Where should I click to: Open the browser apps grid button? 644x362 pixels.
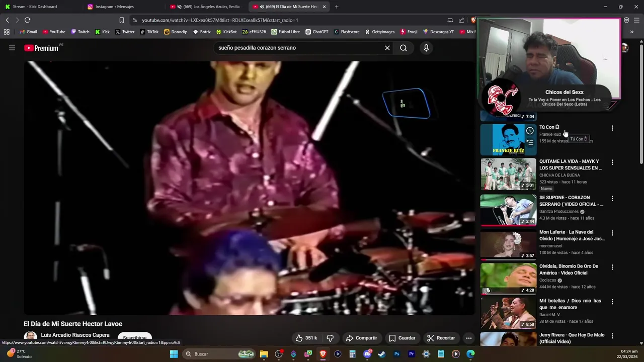[7, 32]
